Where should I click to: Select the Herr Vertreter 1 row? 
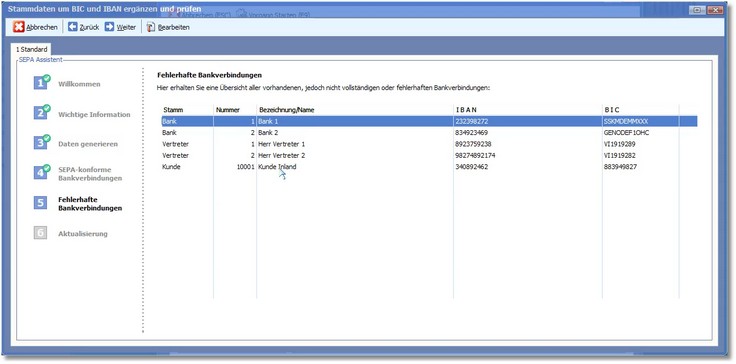point(429,144)
